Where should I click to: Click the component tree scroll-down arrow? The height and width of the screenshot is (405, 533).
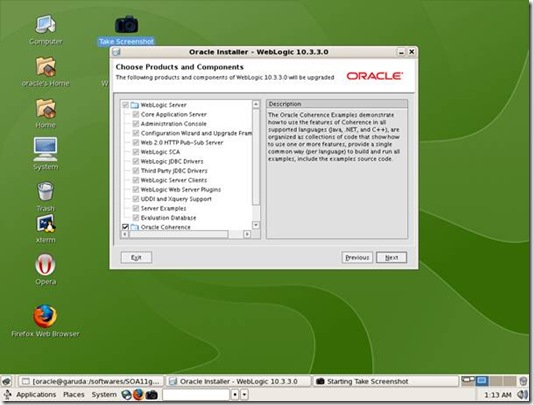tap(256, 225)
